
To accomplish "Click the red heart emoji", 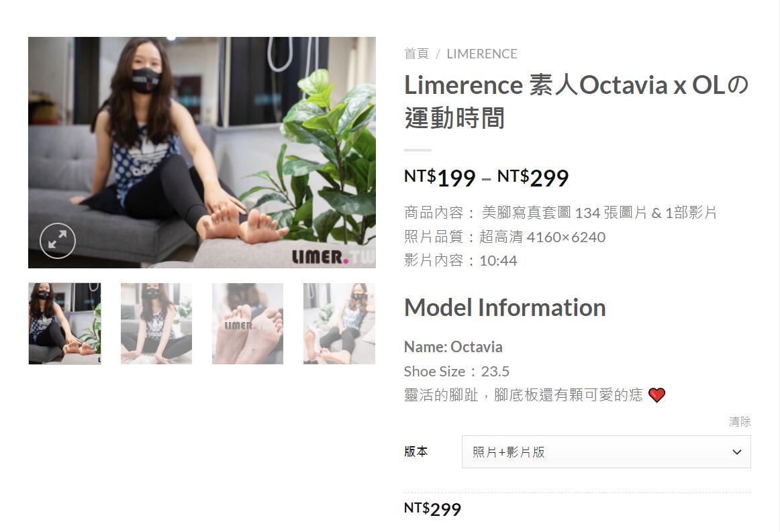I will click(656, 394).
